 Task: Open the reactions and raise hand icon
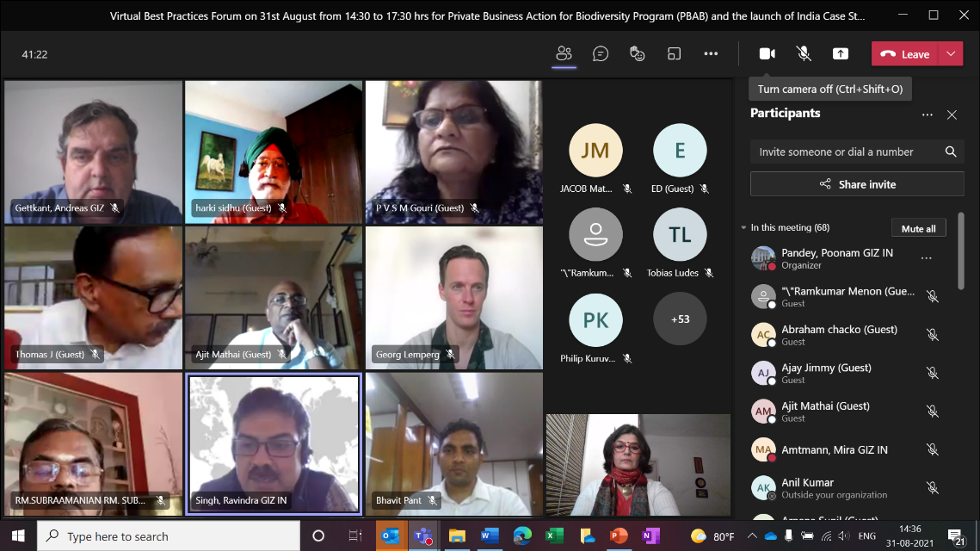[638, 54]
